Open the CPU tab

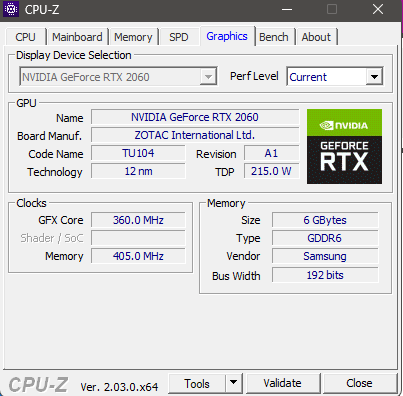pos(25,37)
